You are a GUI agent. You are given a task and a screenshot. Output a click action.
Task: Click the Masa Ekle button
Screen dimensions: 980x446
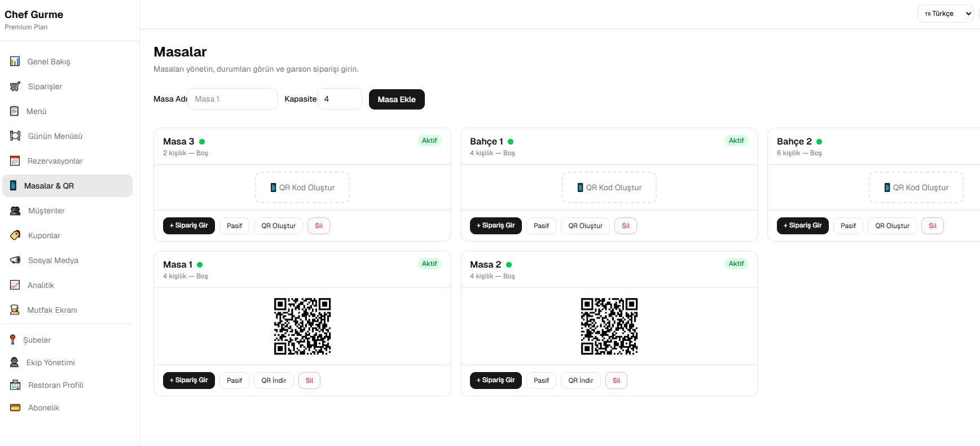(x=397, y=99)
